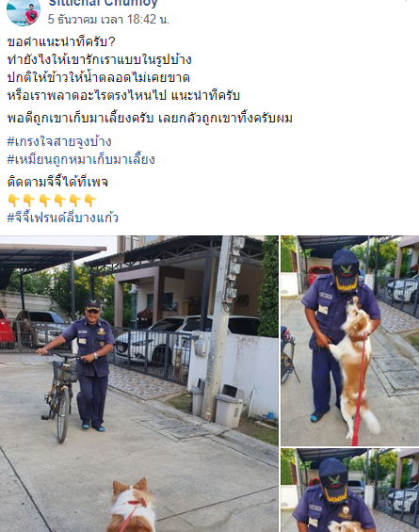Click the text line starting พอดีถูกเขาเก็บมาเลี้ยง
The height and width of the screenshot is (532, 419).
[x=150, y=118]
